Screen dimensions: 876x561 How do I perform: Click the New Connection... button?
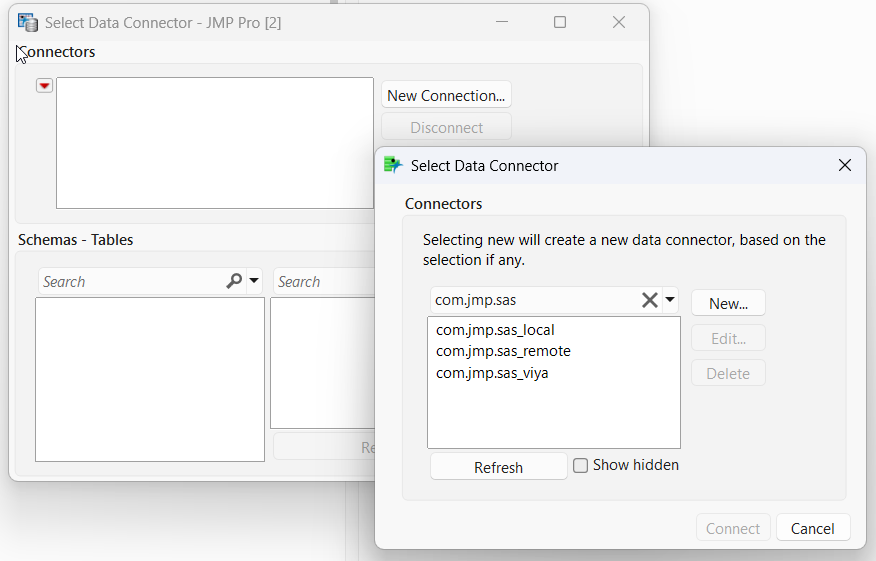[x=446, y=95]
